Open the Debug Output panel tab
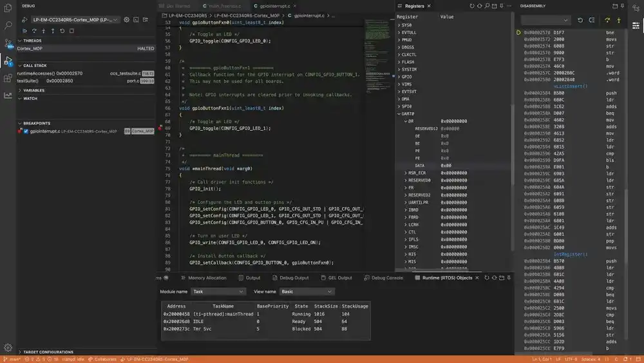Image resolution: width=644 pixels, height=363 pixels. [290, 278]
